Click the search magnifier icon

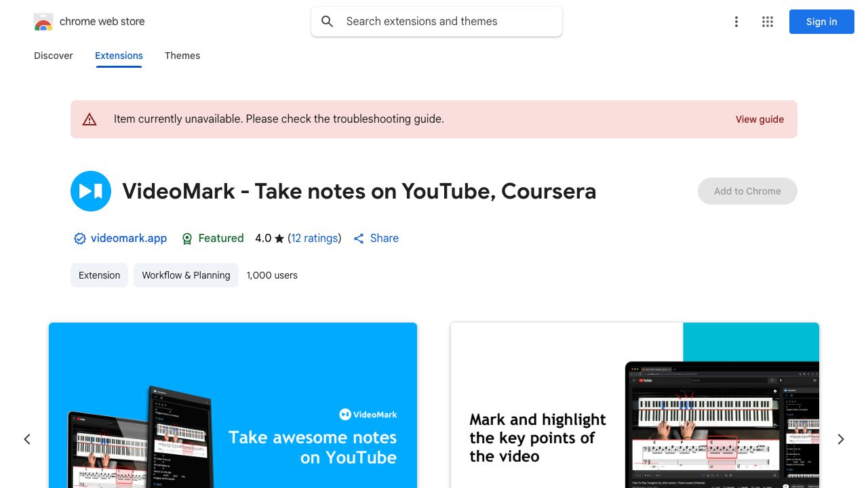click(x=328, y=22)
